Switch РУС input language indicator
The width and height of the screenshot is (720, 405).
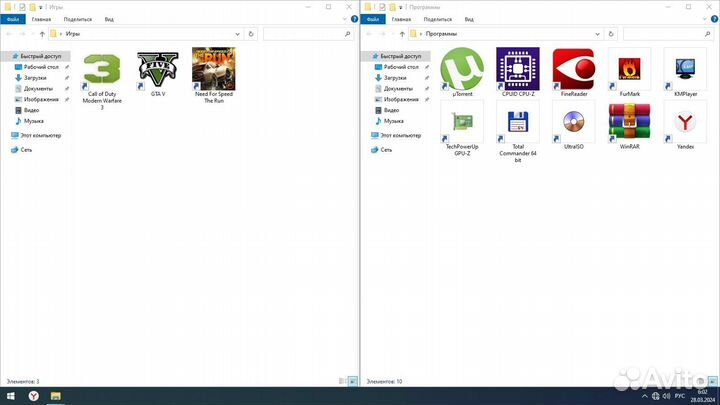click(680, 396)
